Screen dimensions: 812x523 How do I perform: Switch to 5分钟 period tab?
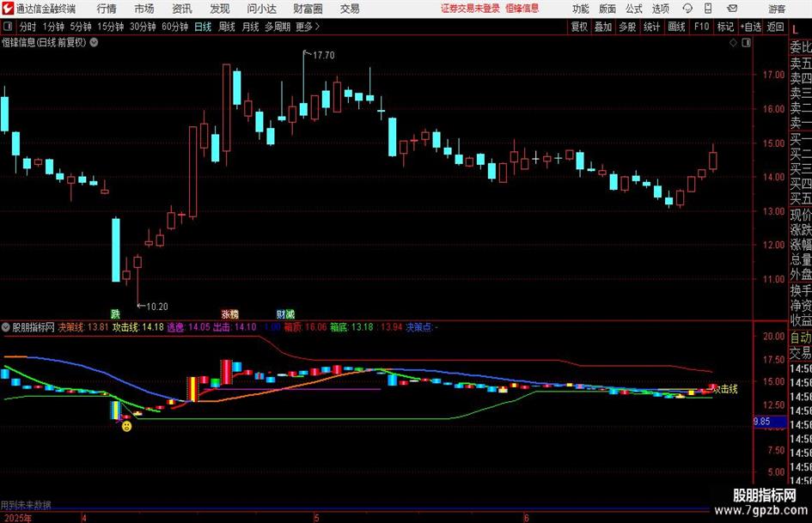coord(80,27)
